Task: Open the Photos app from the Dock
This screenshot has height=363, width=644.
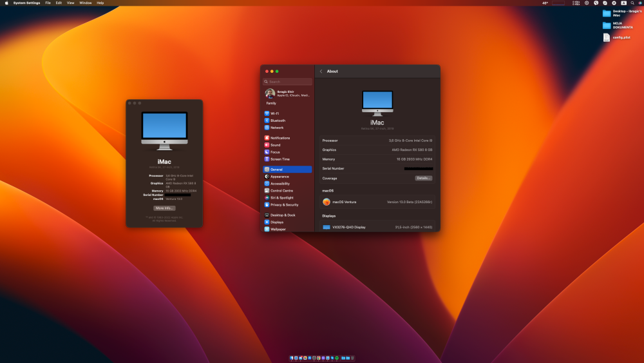Action: [305, 358]
